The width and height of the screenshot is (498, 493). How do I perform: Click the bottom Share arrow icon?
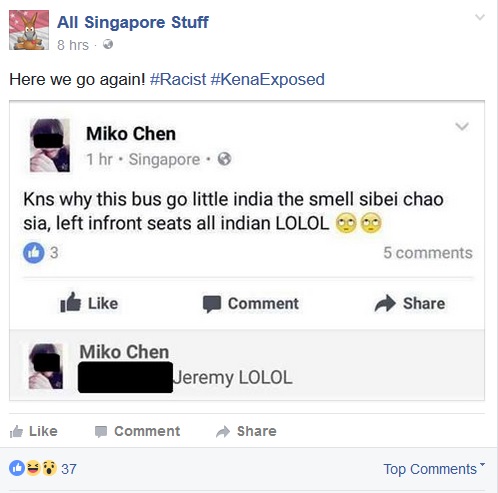(x=223, y=431)
